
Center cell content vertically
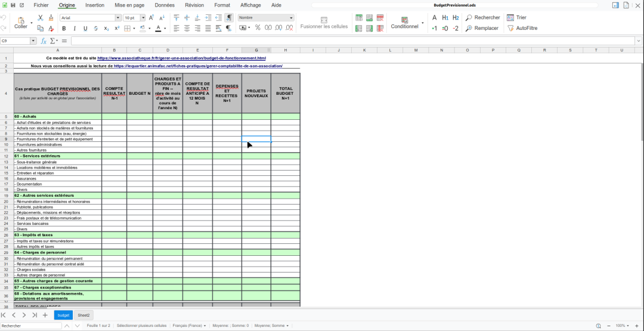click(x=187, y=18)
